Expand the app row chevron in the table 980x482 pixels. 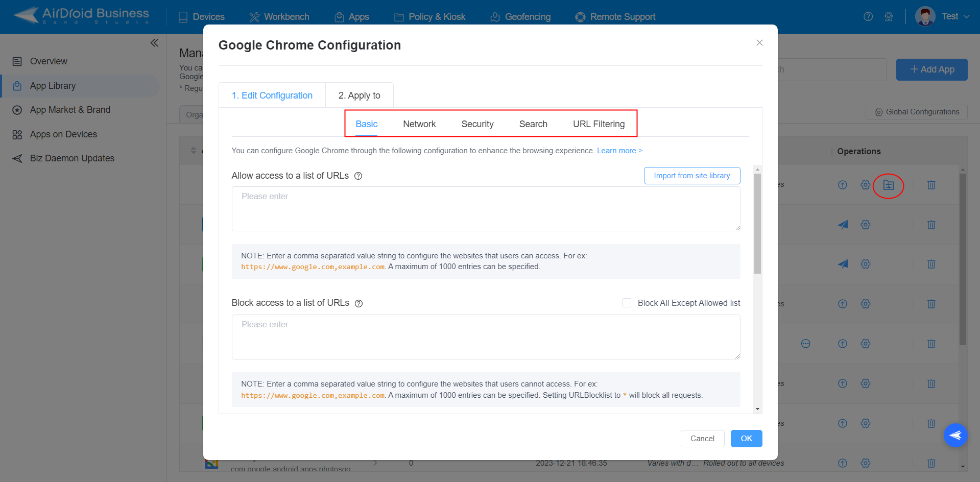pyautogui.click(x=375, y=463)
